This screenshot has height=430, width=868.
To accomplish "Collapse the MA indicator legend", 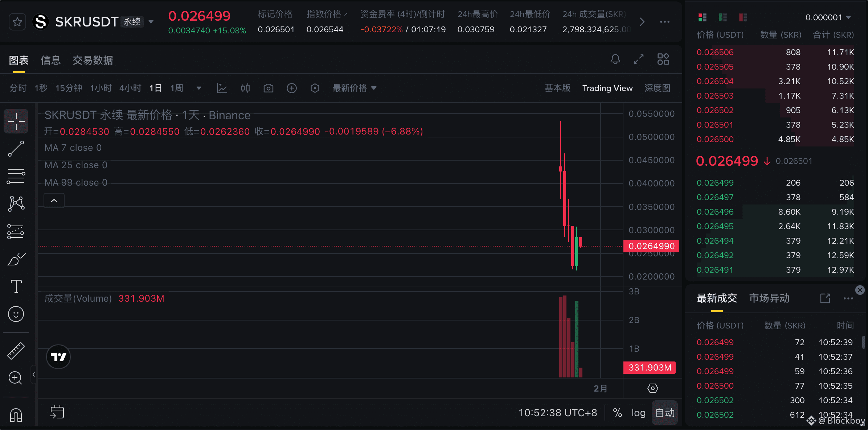I will point(54,200).
